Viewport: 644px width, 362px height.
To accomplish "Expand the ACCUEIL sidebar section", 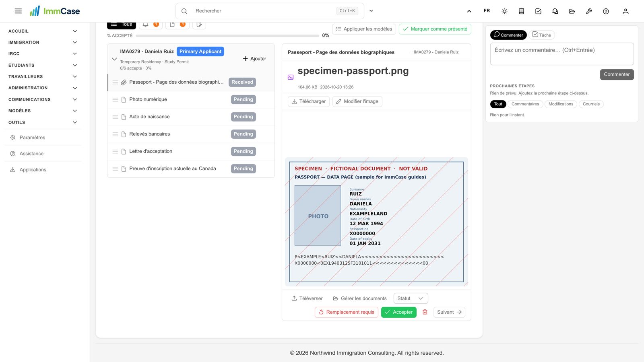I will point(43,31).
